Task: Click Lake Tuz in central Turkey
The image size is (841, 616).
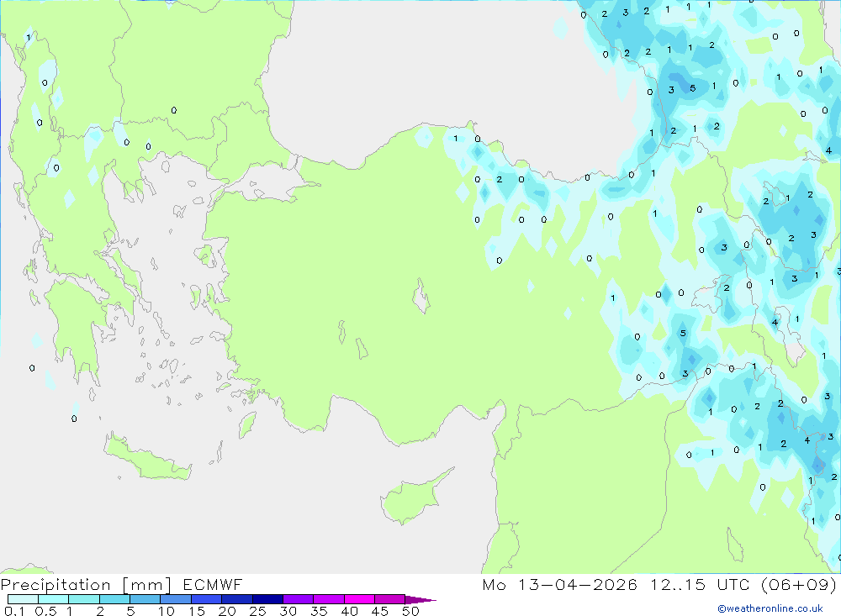Action: point(421,297)
